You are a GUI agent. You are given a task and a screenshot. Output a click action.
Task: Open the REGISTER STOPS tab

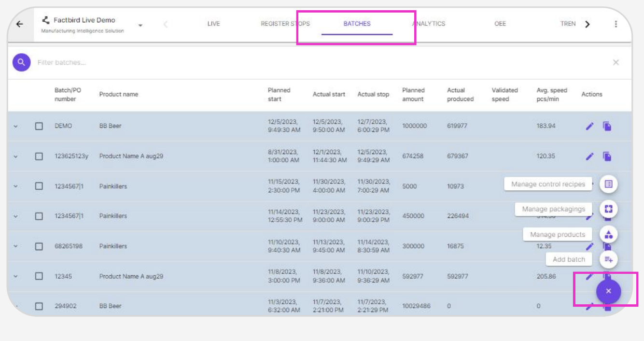(x=285, y=24)
